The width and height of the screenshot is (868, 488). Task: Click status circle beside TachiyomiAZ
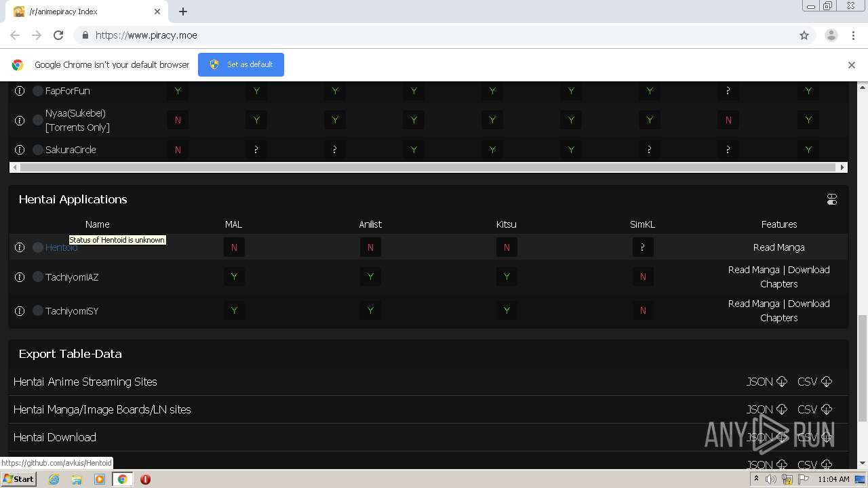[38, 277]
